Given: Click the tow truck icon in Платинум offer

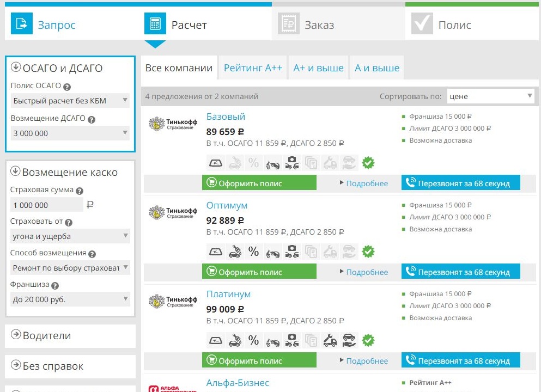Looking at the screenshot, I should point(329,340).
